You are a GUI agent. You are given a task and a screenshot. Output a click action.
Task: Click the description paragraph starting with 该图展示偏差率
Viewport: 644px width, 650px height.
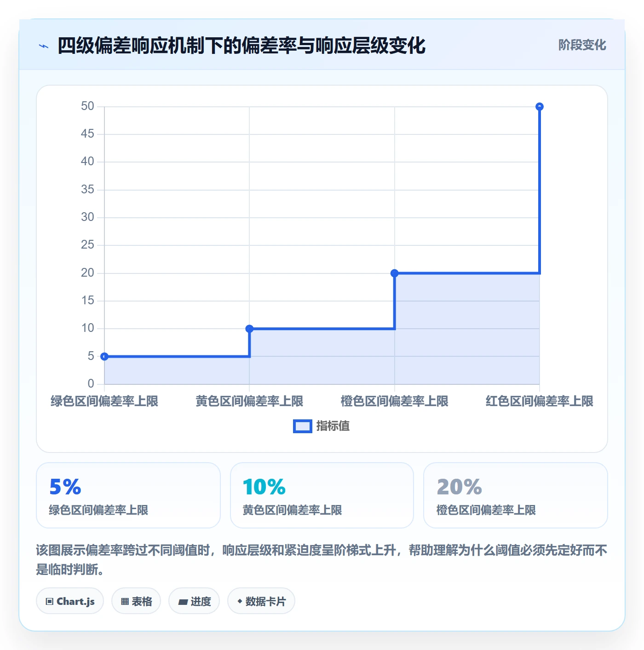pyautogui.click(x=322, y=560)
